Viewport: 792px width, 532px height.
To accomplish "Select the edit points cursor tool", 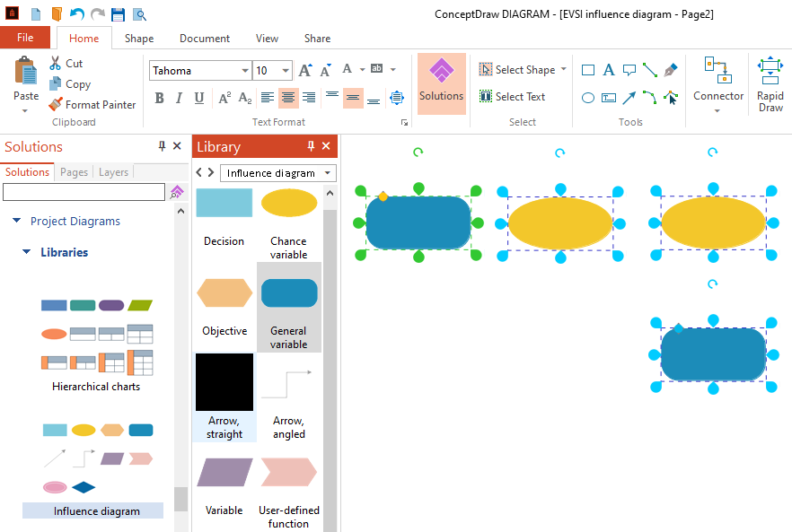I will pyautogui.click(x=670, y=98).
